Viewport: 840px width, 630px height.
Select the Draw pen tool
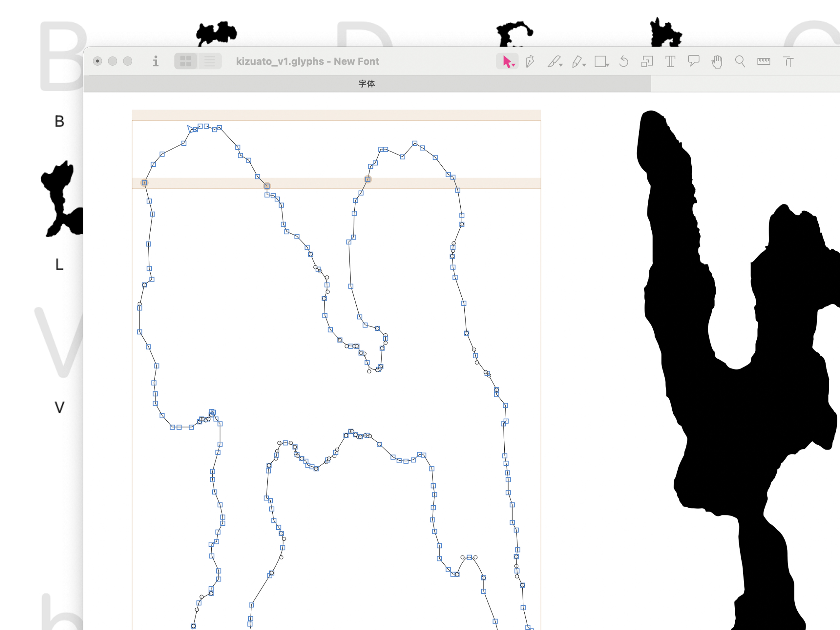click(x=530, y=61)
